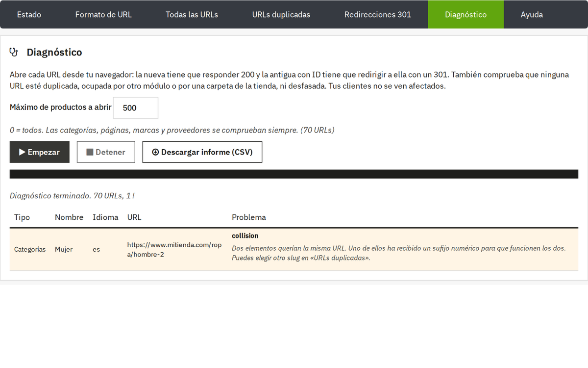Image resolution: width=588 pixels, height=368 pixels.
Task: Click the 'Diagnóstico terminado. 70 URLs' status text
Action: point(72,196)
